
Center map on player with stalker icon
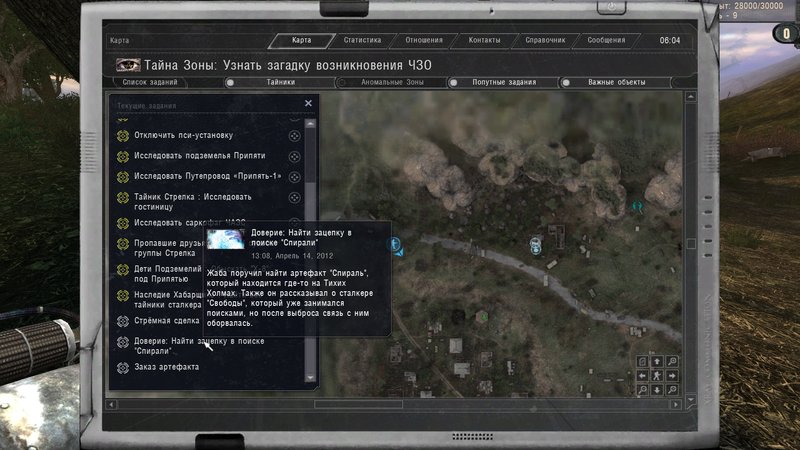coord(656,375)
